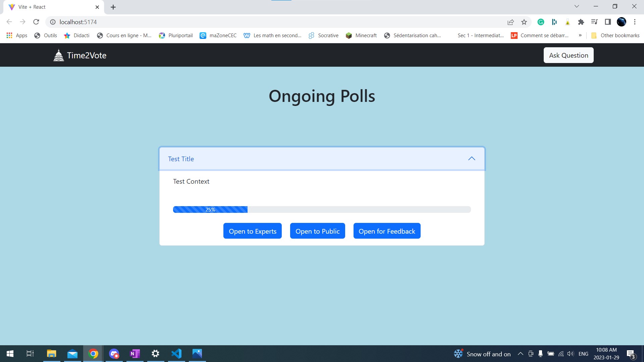Image resolution: width=644 pixels, height=362 pixels.
Task: Toggle Chrome side panel icon
Action: [x=608, y=22]
